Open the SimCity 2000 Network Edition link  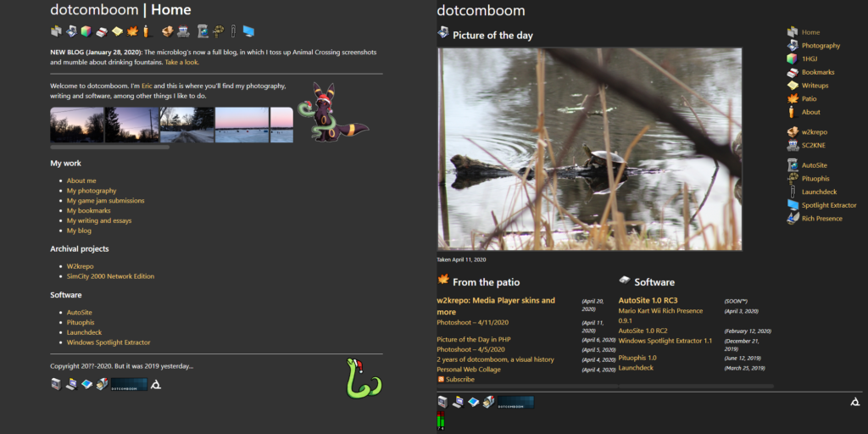110,276
